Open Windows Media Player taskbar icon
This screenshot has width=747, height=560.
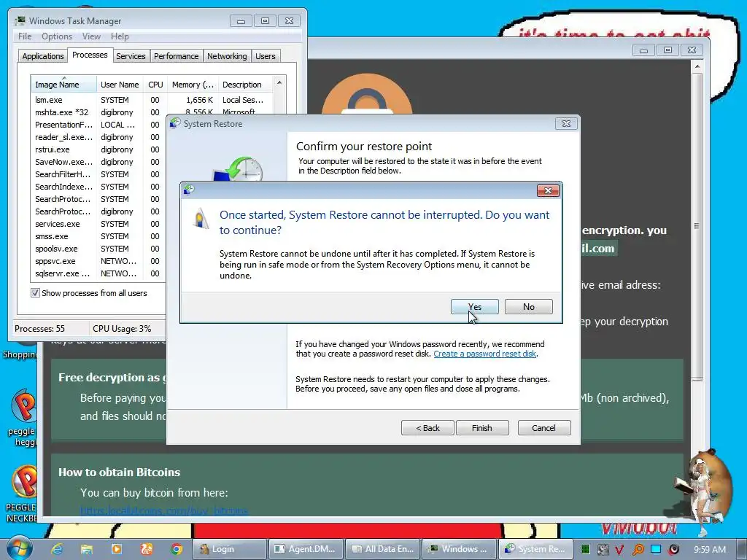coord(116,549)
